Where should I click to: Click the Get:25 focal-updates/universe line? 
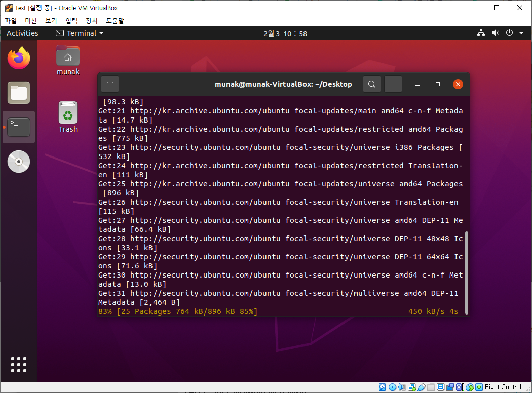(x=281, y=184)
